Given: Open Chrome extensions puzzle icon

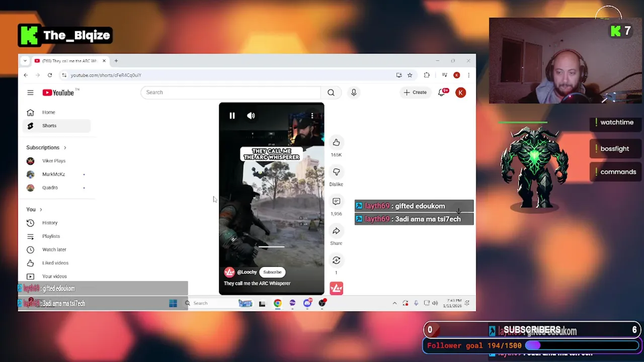Looking at the screenshot, I should pos(427,75).
